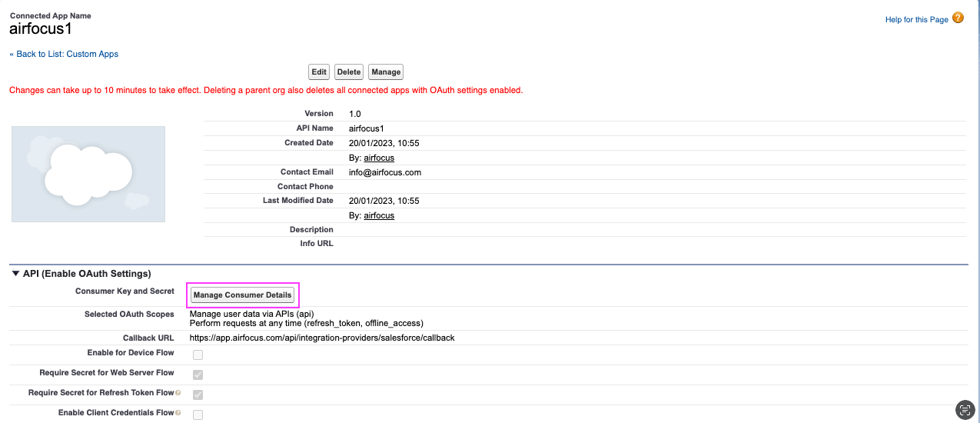
Task: Collapse the API (Enable OAuth Settings) section
Action: pyautogui.click(x=15, y=273)
